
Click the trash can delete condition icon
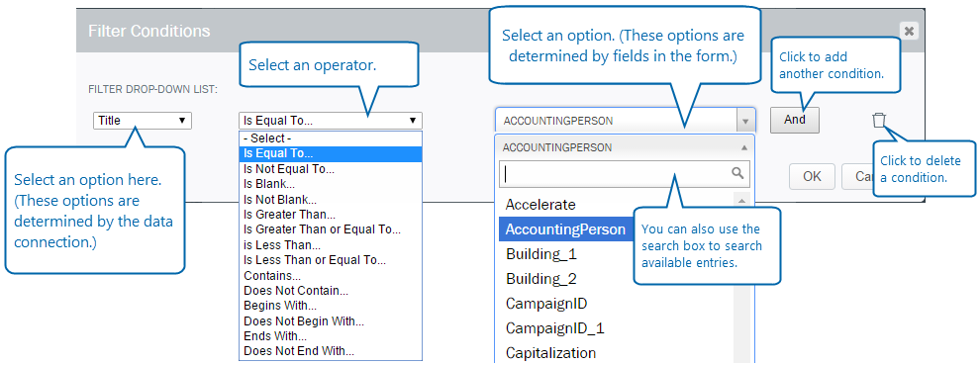point(879,120)
